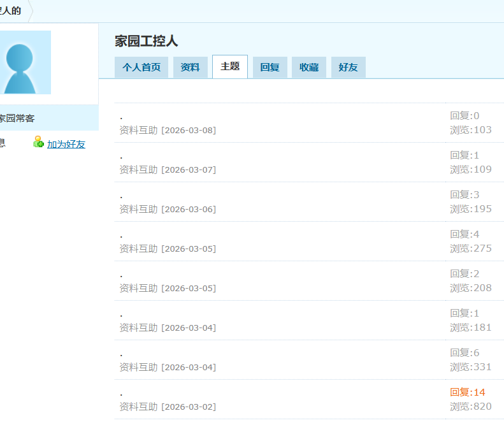This screenshot has height=425, width=504.
Task: Show the 好友 tab
Action: tap(348, 68)
